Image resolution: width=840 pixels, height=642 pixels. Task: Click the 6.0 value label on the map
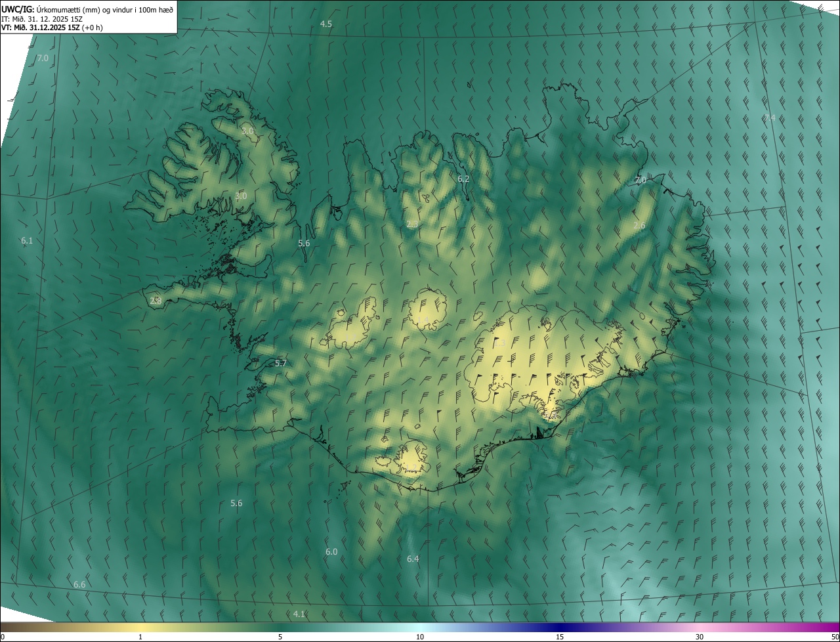pos(331,551)
